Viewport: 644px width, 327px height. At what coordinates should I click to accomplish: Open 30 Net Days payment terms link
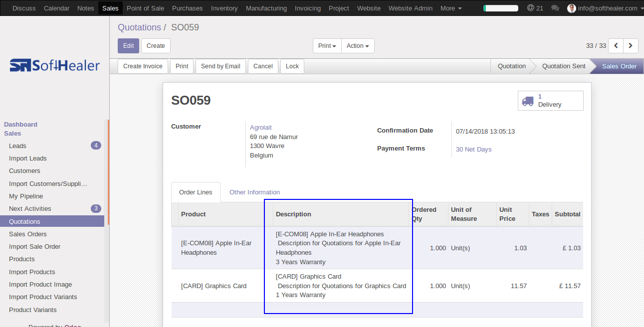click(x=474, y=150)
